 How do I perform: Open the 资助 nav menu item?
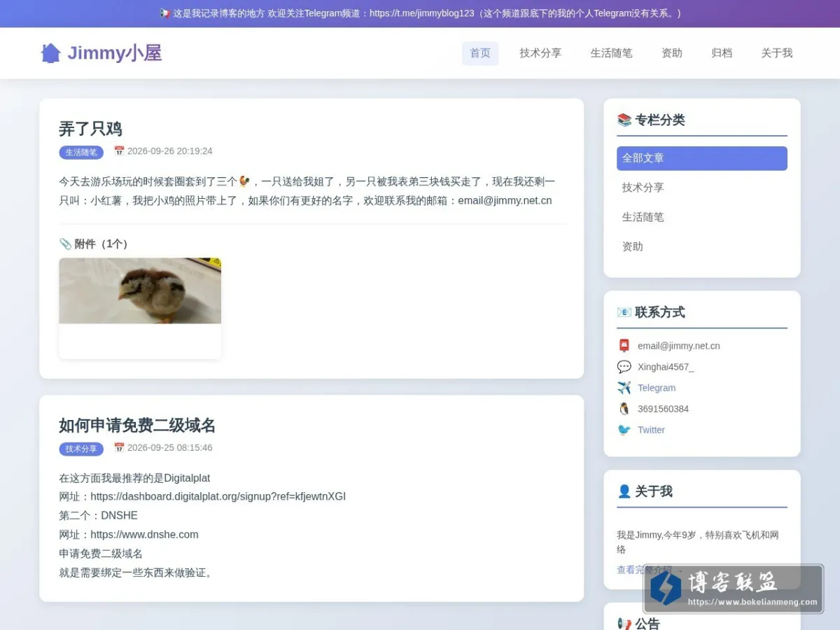point(672,53)
